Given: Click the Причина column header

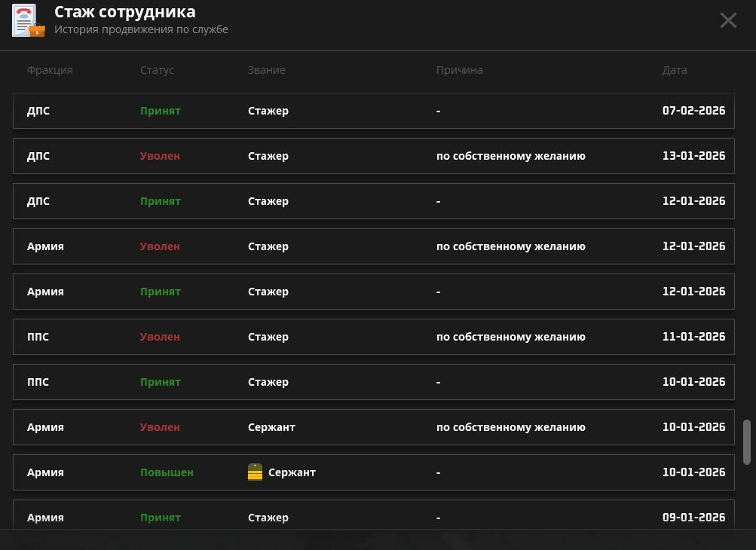Looking at the screenshot, I should (459, 70).
